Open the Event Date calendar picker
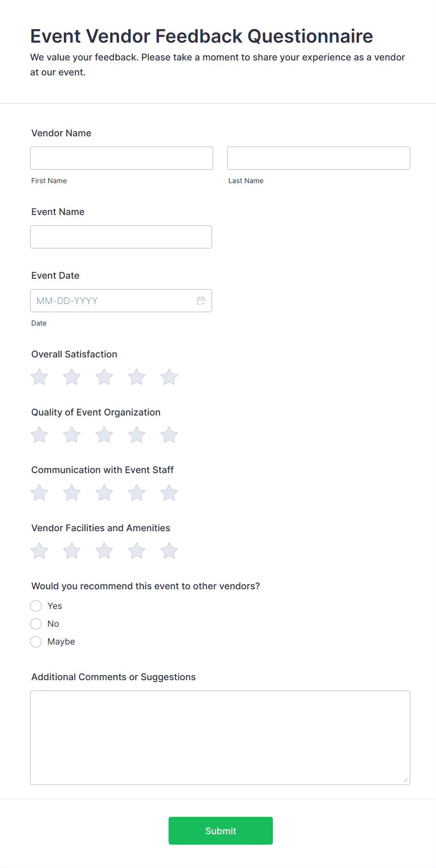 pyautogui.click(x=201, y=300)
